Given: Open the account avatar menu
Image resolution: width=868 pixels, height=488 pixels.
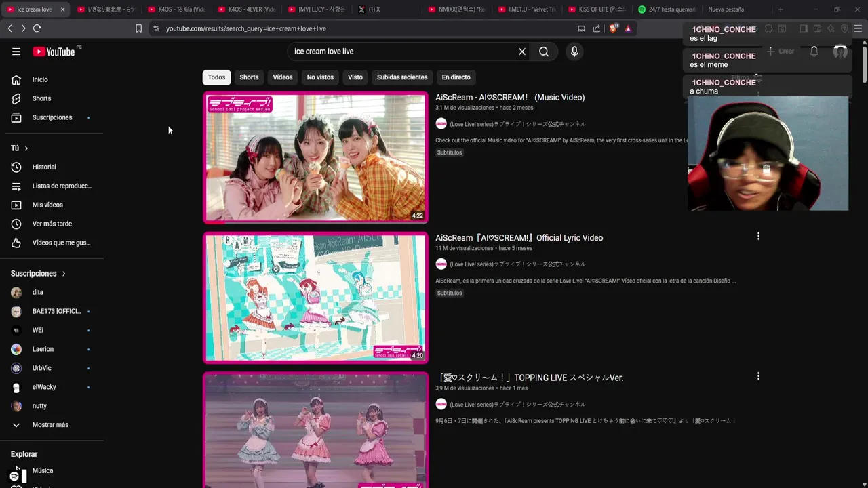Looking at the screenshot, I should [840, 52].
